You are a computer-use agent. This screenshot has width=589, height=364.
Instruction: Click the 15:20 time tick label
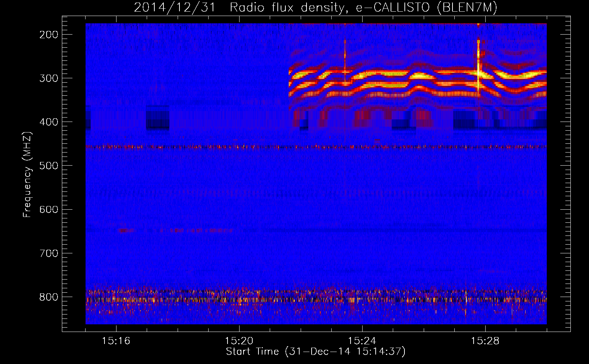[x=239, y=341]
